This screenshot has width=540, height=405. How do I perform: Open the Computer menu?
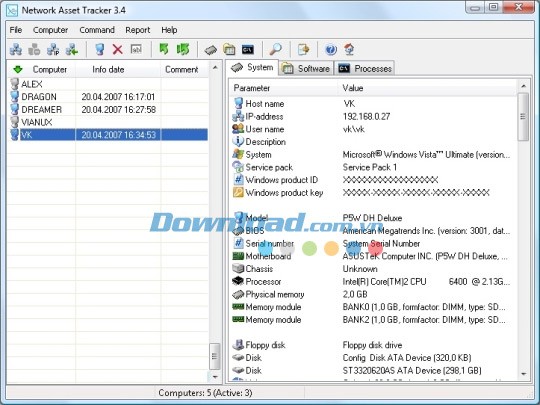(x=50, y=30)
